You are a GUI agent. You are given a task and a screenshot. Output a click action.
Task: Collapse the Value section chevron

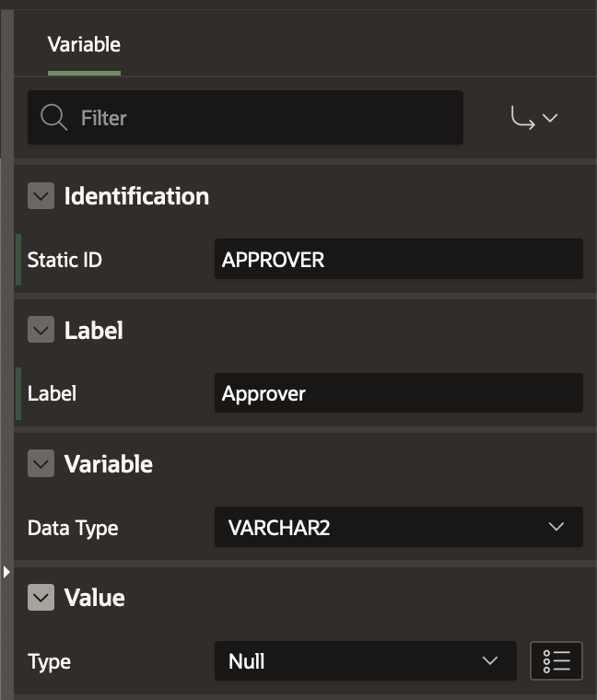click(41, 598)
